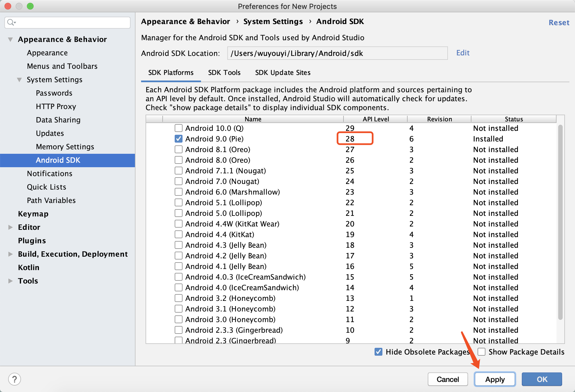This screenshot has height=392, width=575.
Task: Click Edit link for SDK location
Action: [463, 53]
